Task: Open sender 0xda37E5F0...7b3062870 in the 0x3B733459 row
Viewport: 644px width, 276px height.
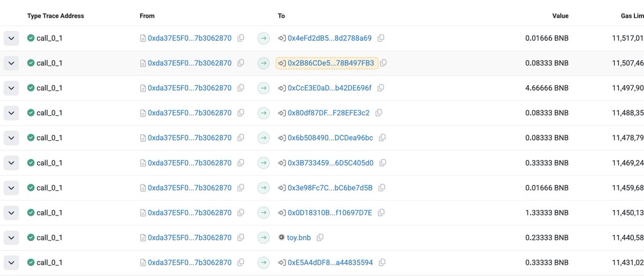Action: click(x=189, y=163)
